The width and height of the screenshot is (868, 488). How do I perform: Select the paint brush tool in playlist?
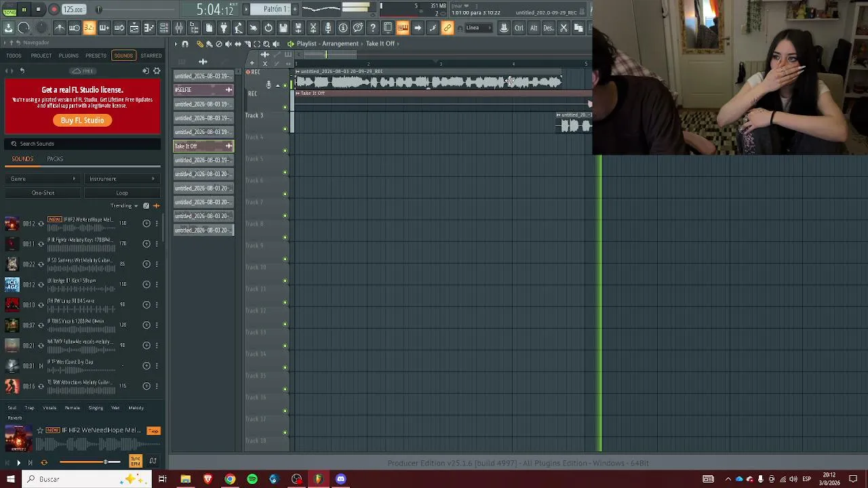click(x=209, y=44)
